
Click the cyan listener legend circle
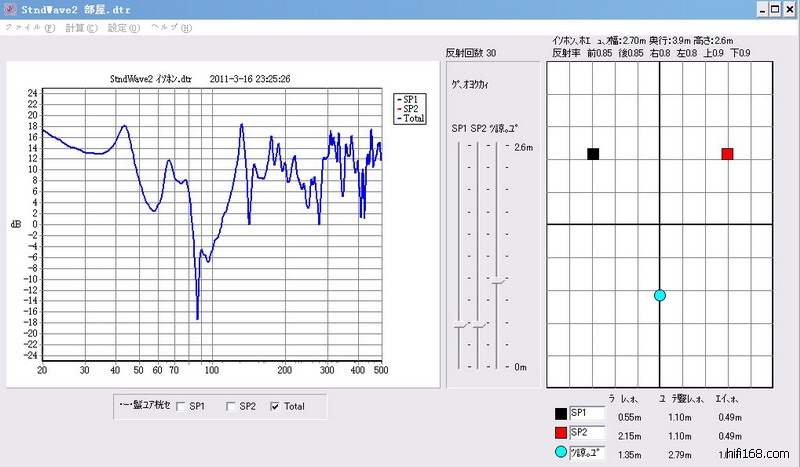(x=559, y=453)
